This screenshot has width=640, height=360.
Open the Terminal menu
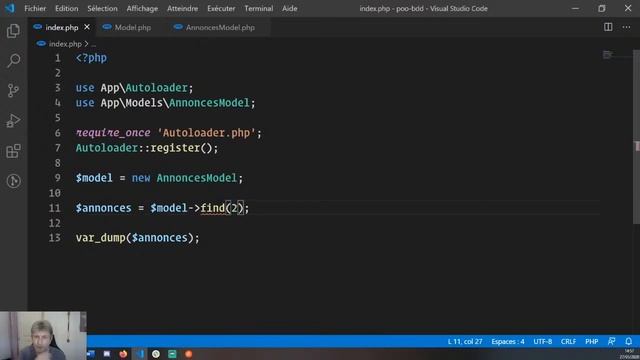click(x=259, y=8)
